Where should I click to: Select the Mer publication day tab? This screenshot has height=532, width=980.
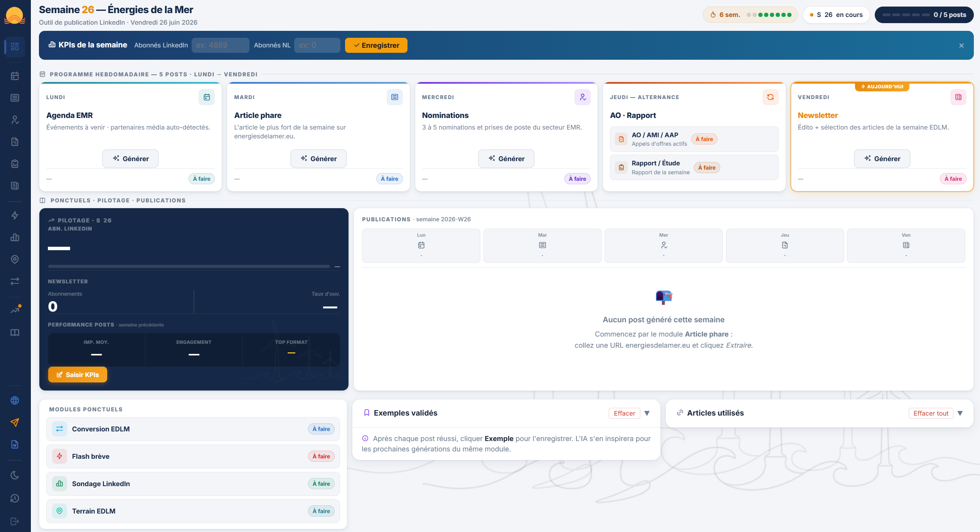point(663,246)
